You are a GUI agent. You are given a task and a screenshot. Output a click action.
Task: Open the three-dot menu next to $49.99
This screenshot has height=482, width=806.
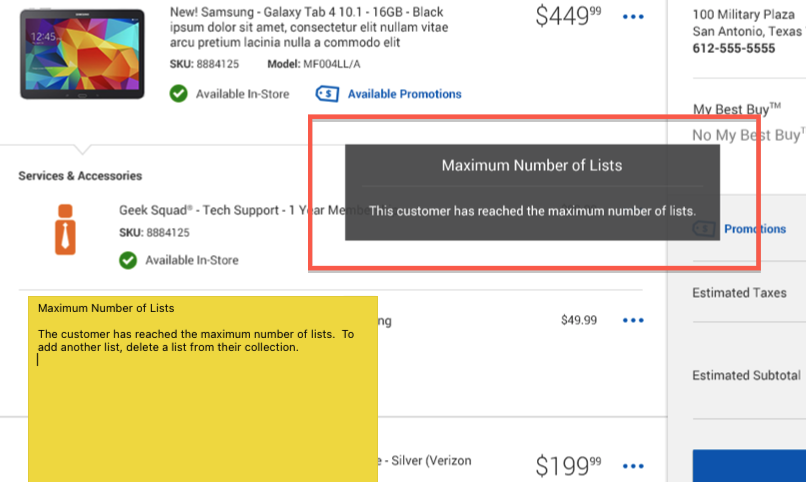point(633,321)
